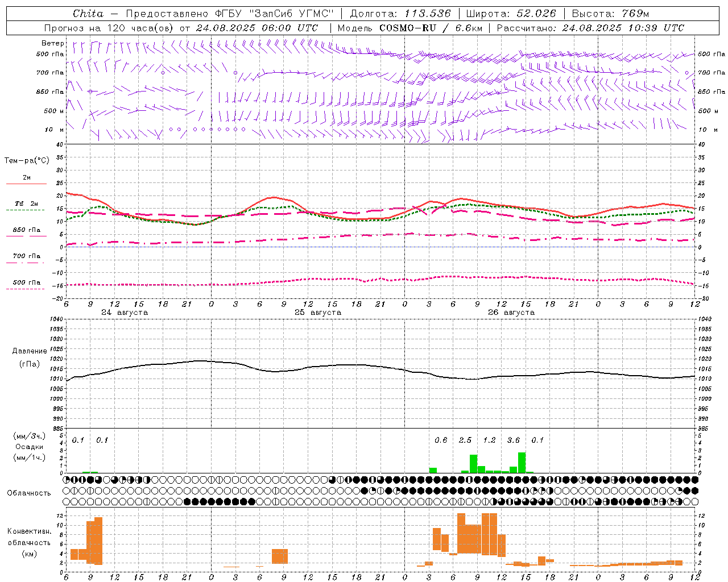Image resolution: width=728 pixels, height=582 pixels.
Task: Click the tallest green precipitation bar
Action: [522, 463]
